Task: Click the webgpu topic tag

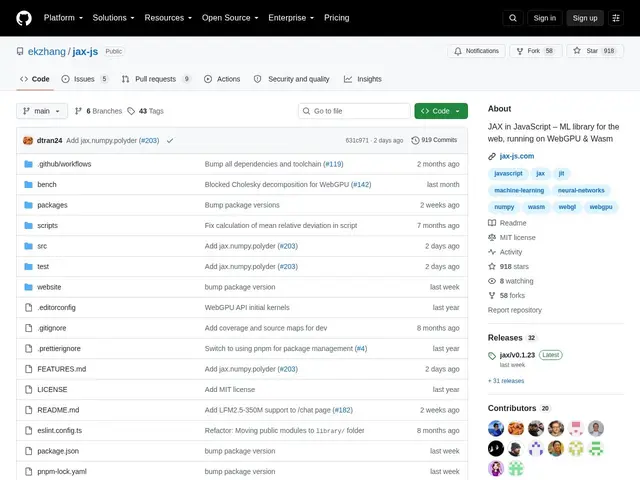Action: click(x=601, y=207)
